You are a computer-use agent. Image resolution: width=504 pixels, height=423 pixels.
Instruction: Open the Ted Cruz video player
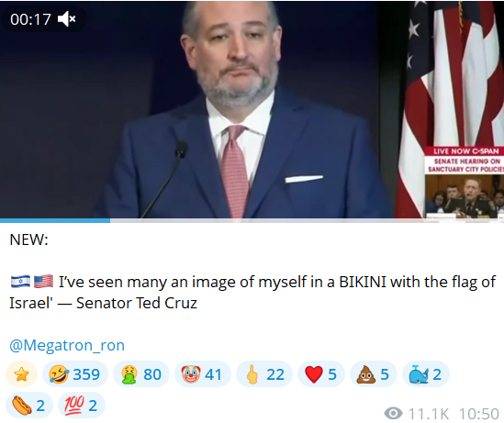(252, 109)
